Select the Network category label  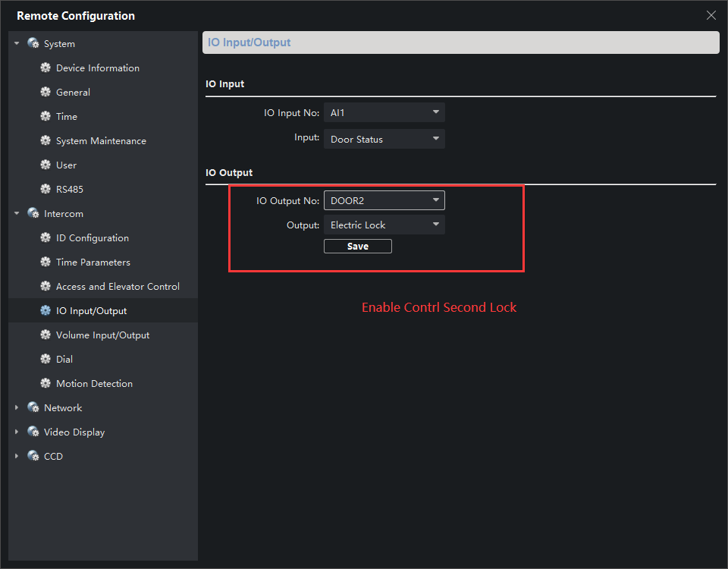pos(63,408)
